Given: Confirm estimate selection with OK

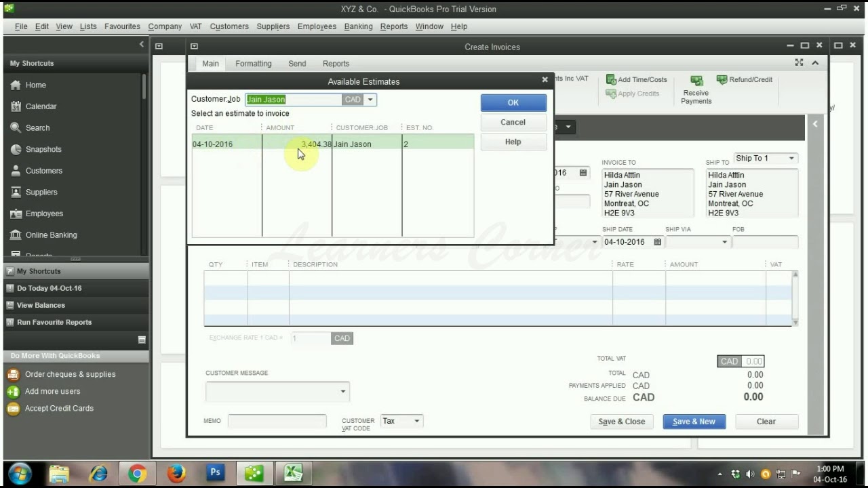Looking at the screenshot, I should coord(513,102).
